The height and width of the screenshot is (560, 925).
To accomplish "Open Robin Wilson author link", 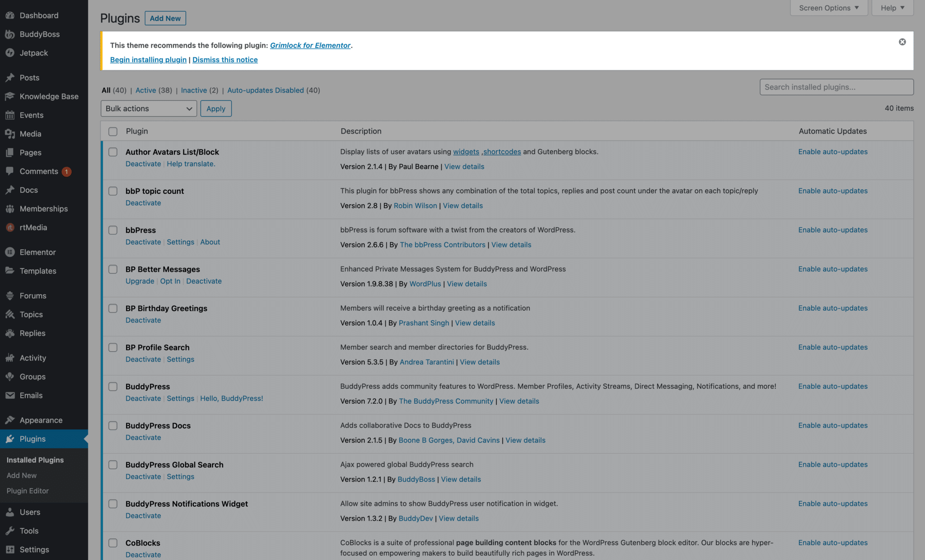I will (415, 205).
